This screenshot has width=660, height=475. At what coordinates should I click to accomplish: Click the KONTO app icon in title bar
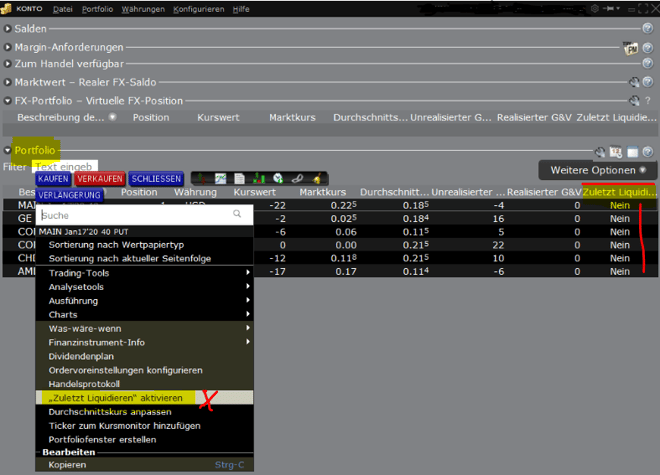point(5,9)
